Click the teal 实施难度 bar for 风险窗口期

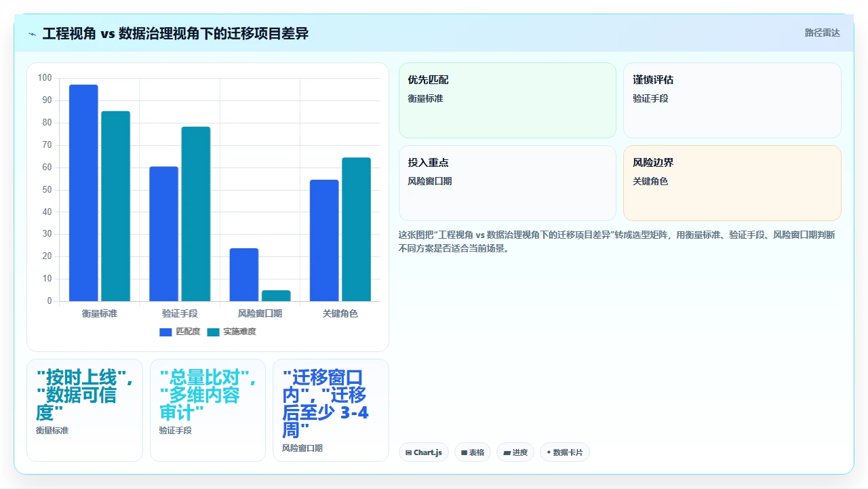tap(276, 296)
